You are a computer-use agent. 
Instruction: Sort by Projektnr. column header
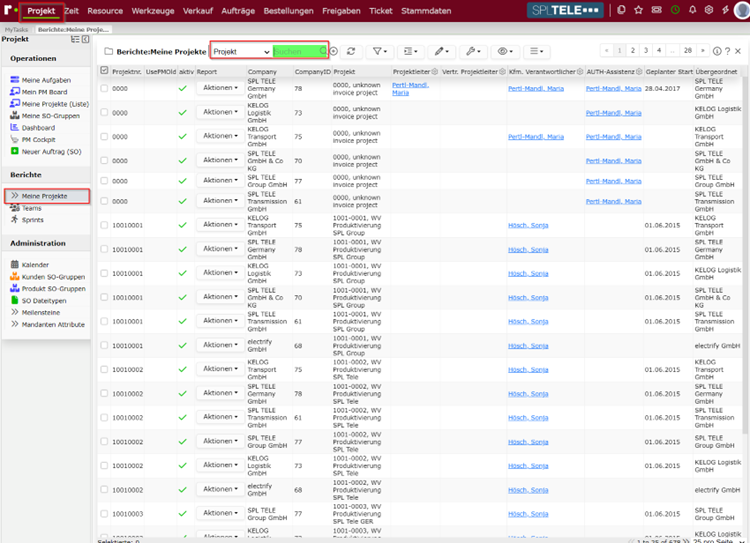[127, 72]
